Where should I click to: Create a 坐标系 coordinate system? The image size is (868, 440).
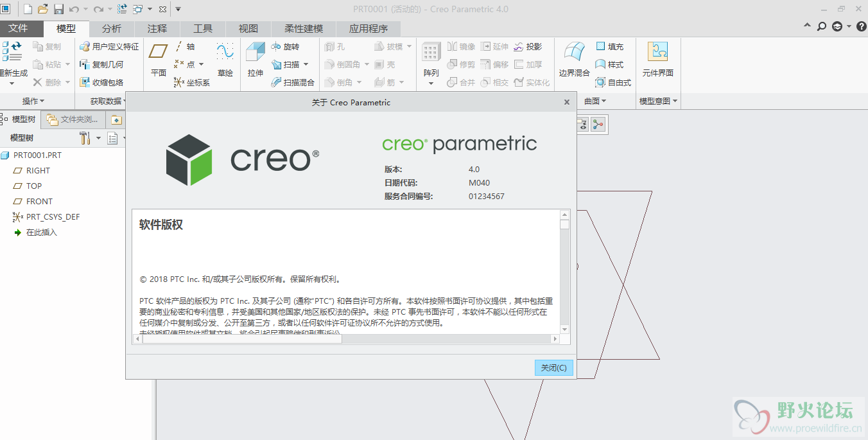[x=192, y=82]
